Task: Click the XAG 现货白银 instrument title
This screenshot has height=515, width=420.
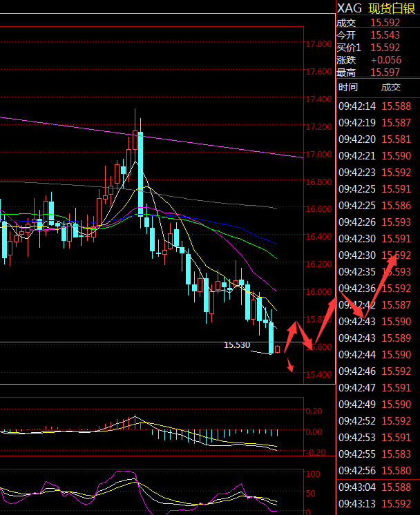Action: click(376, 8)
